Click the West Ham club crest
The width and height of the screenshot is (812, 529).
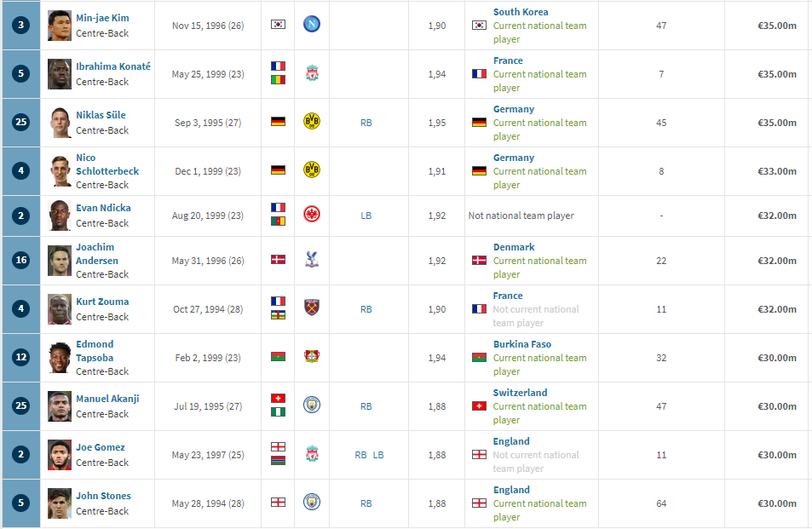311,308
